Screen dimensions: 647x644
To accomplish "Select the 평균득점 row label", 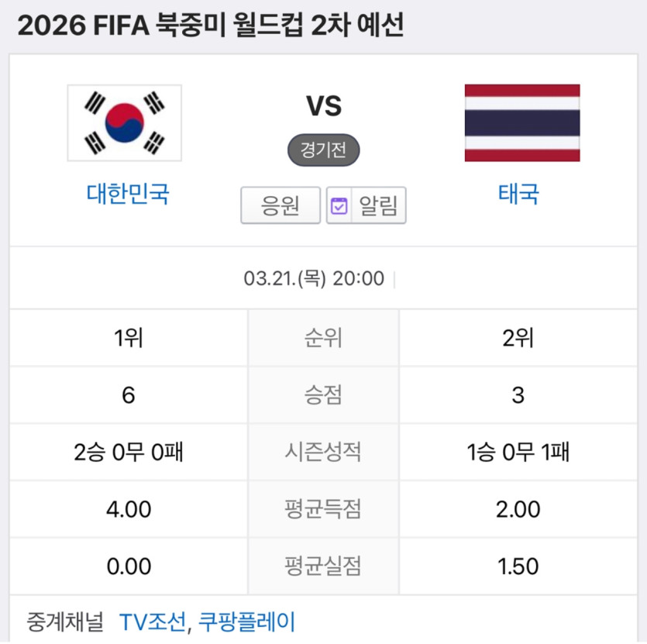I will pos(323,509).
